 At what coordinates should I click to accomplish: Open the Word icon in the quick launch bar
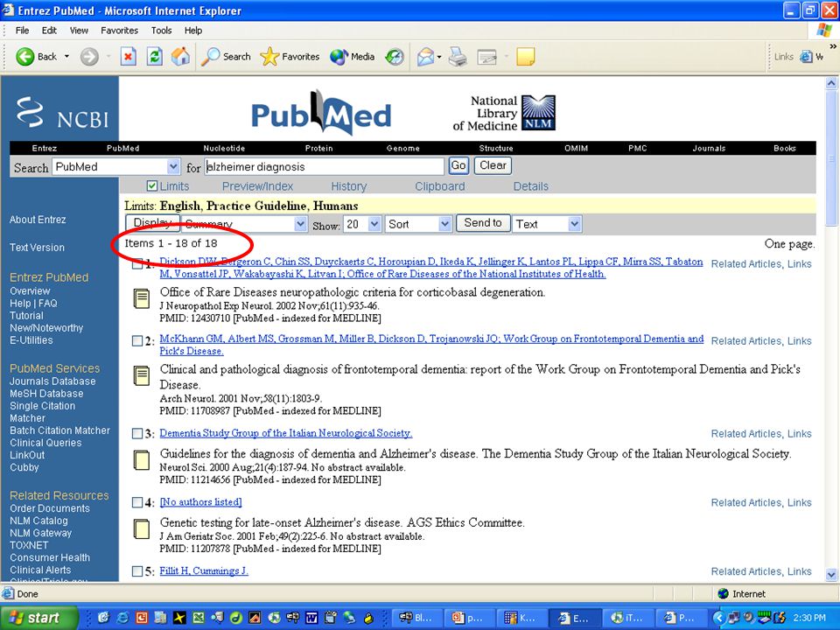pos(311,618)
